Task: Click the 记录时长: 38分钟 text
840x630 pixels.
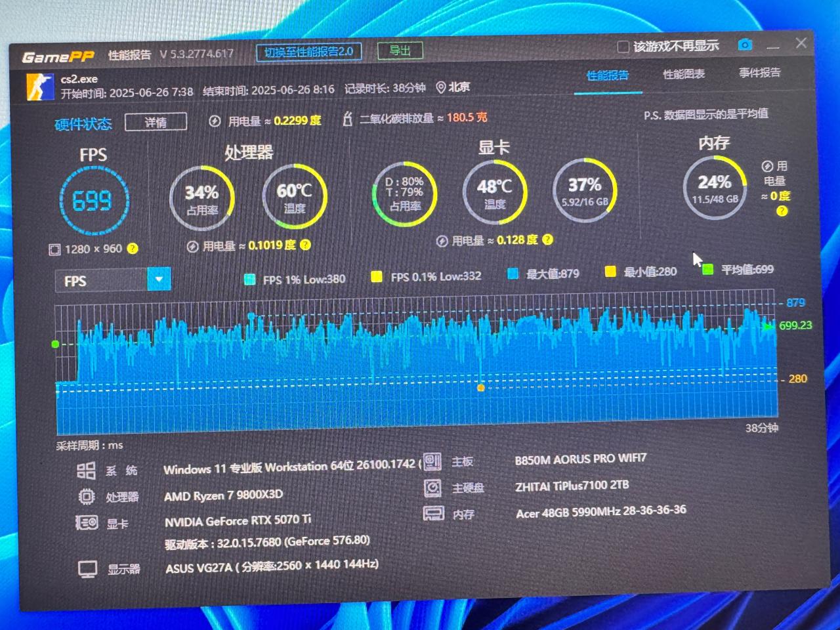Action: 385,88
